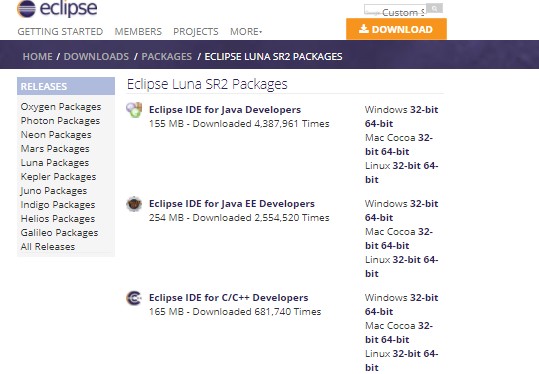Click the Eclipse logo

click(57, 9)
